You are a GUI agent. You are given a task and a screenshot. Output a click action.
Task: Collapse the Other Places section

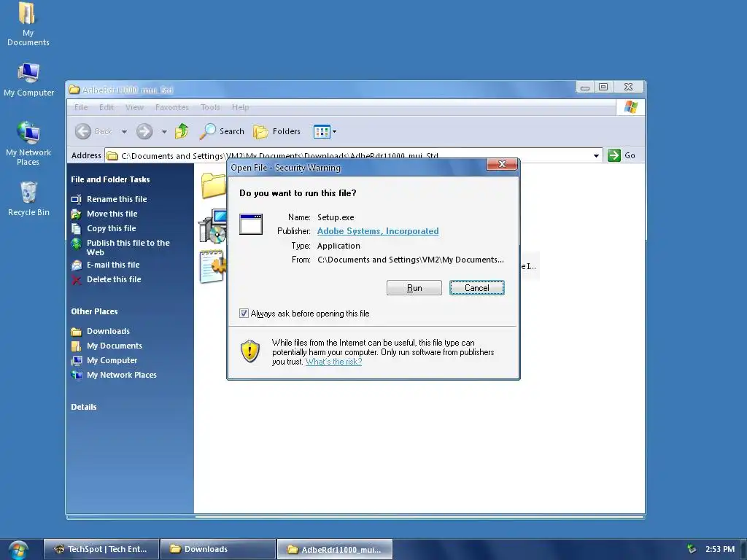click(94, 311)
